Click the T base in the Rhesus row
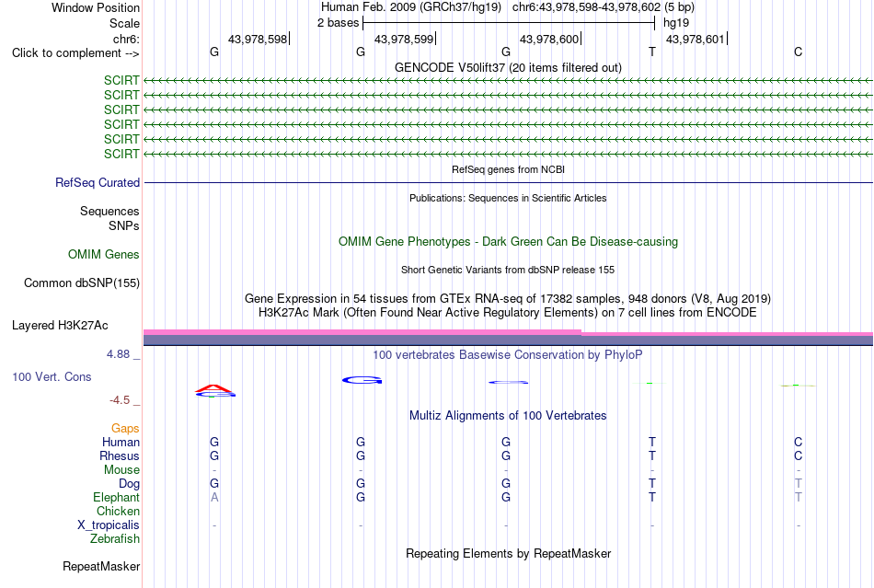This screenshot has height=588, width=874. [652, 455]
